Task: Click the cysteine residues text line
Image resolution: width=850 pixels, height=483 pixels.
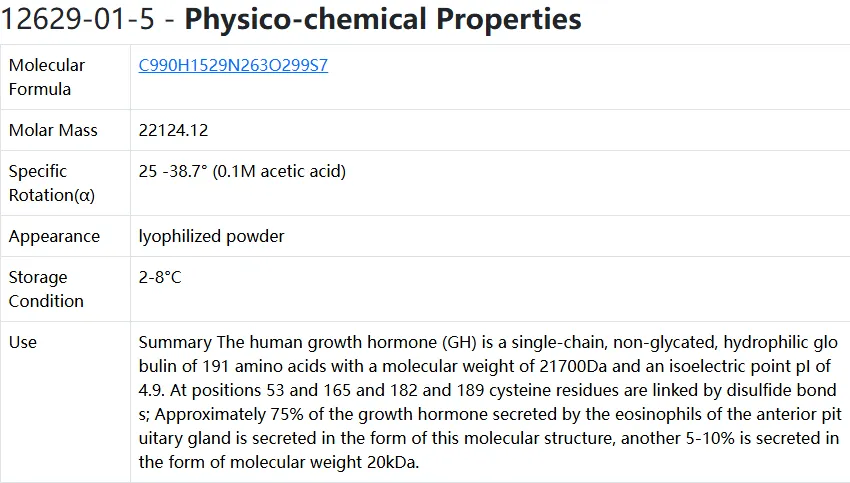Action: point(487,390)
